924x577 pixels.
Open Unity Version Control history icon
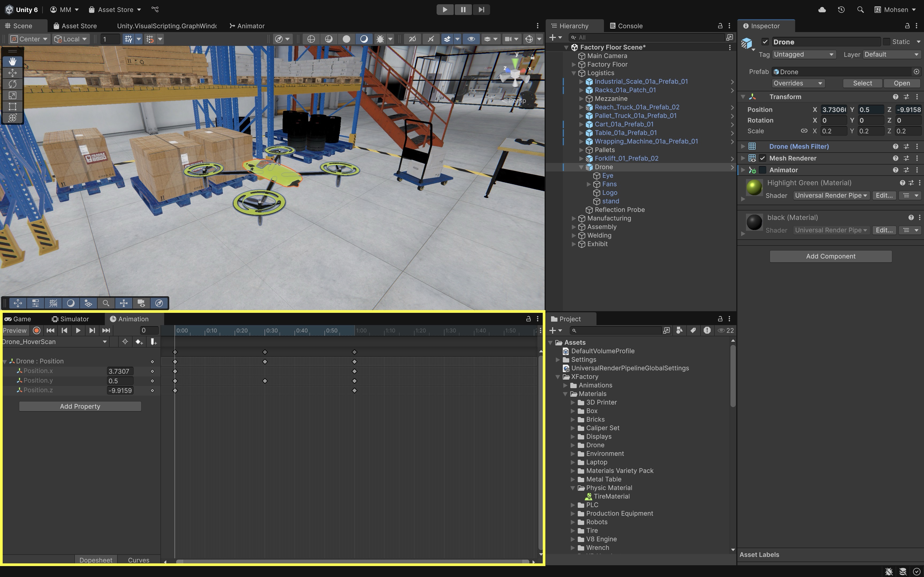tap(841, 10)
